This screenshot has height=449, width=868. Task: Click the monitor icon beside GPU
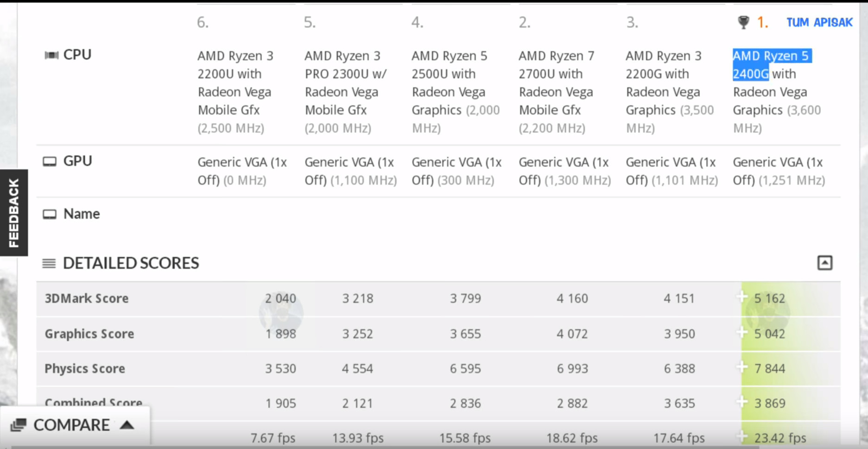pos(50,161)
